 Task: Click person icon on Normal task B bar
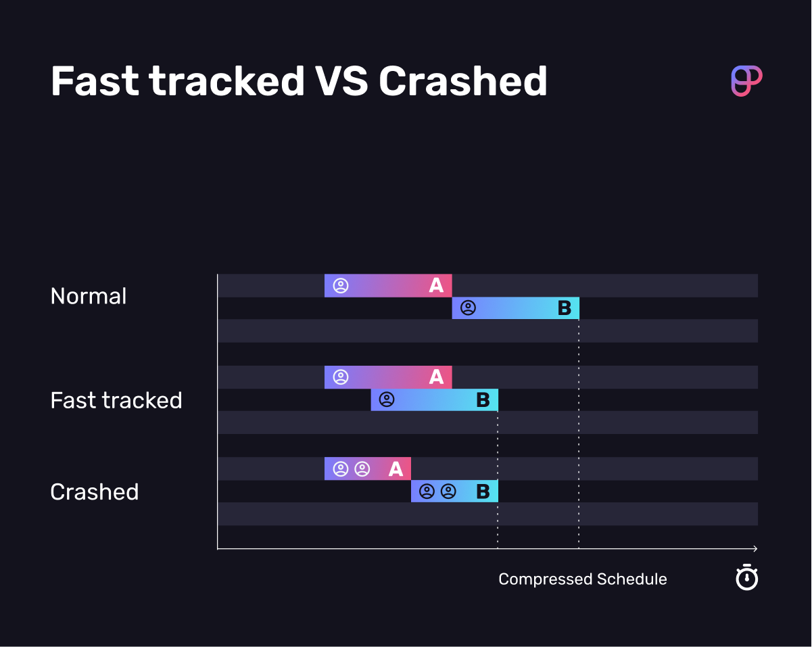(x=468, y=308)
